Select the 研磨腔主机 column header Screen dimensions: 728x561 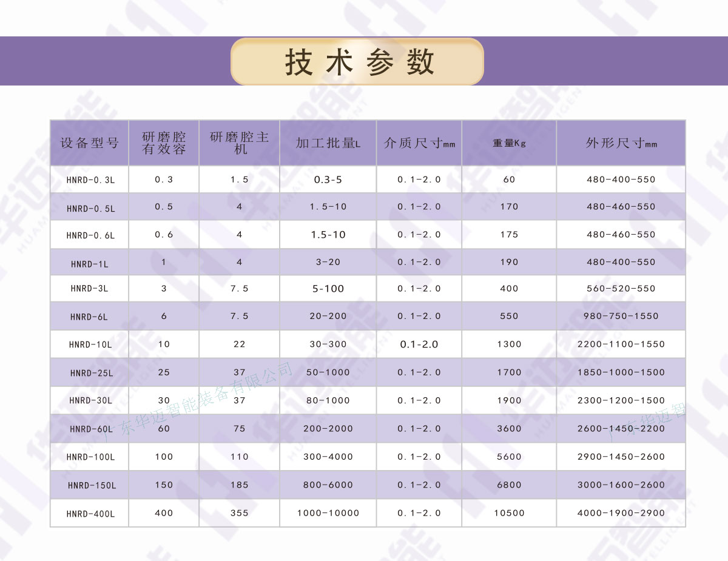239,143
